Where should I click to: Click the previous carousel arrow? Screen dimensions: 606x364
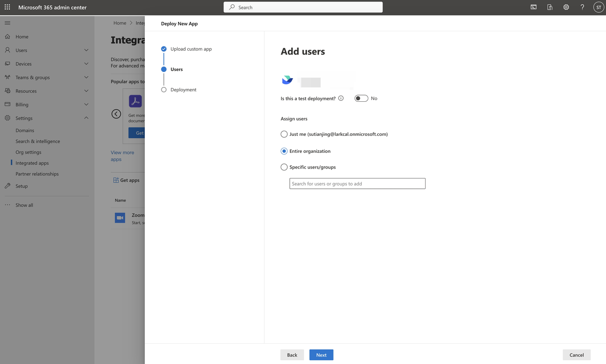(116, 114)
